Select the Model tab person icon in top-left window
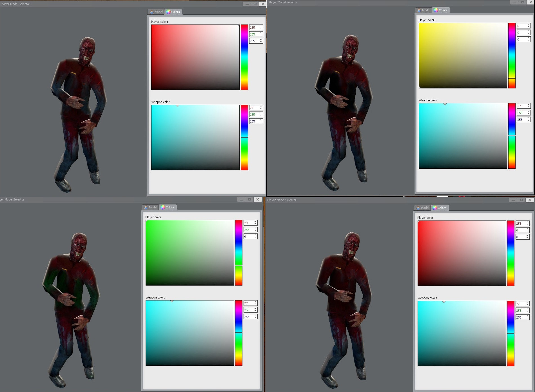The height and width of the screenshot is (392, 535). [x=152, y=12]
